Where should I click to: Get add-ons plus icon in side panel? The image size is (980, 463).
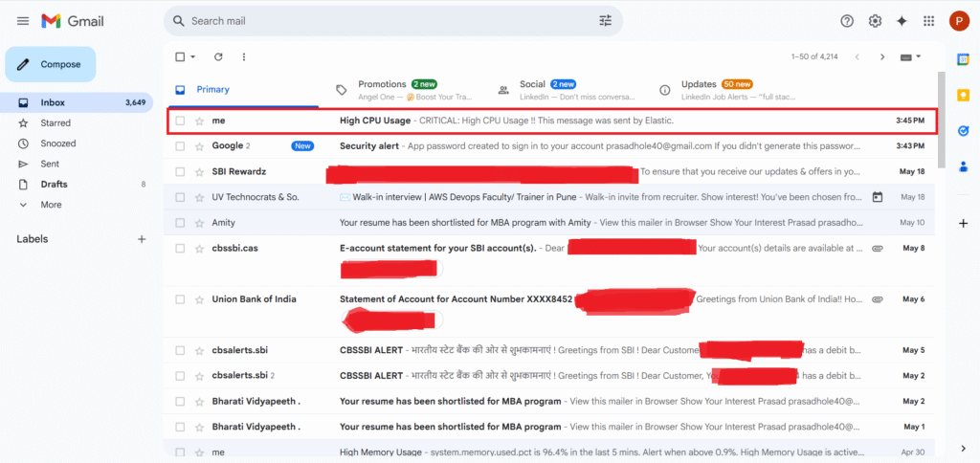963,224
